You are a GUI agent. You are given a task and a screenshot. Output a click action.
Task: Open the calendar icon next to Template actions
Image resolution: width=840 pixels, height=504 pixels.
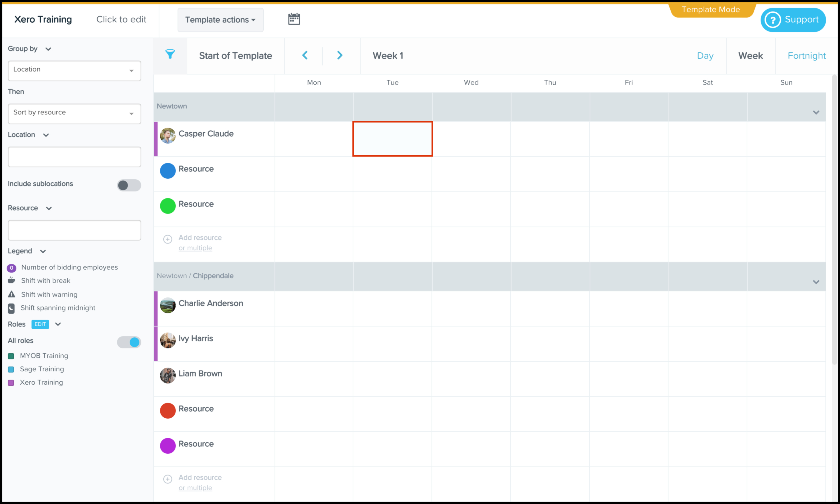pyautogui.click(x=294, y=19)
